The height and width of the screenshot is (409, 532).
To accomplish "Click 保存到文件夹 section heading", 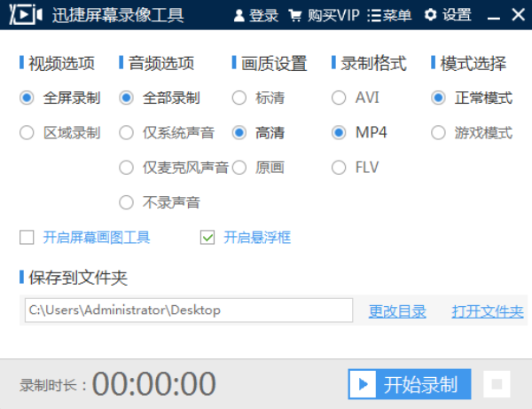I will coord(78,278).
